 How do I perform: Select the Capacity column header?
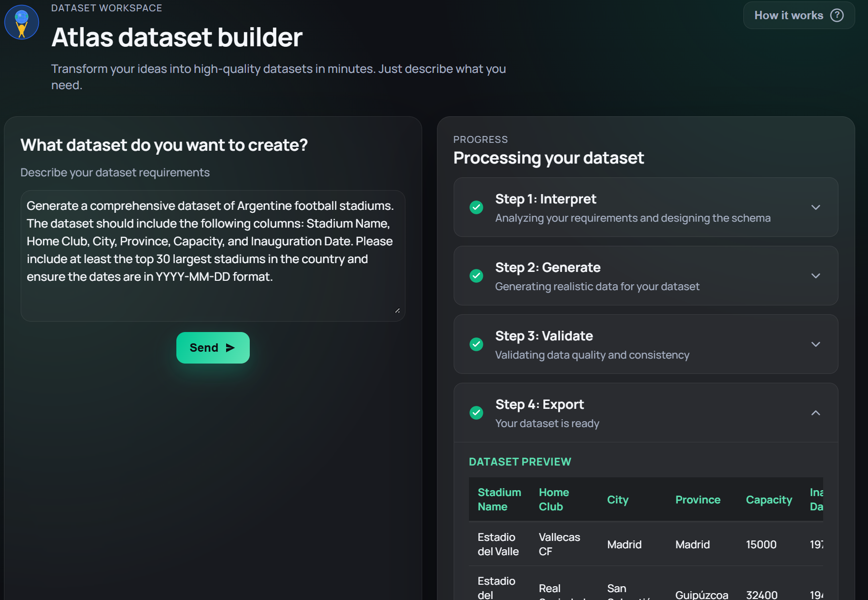pos(768,500)
